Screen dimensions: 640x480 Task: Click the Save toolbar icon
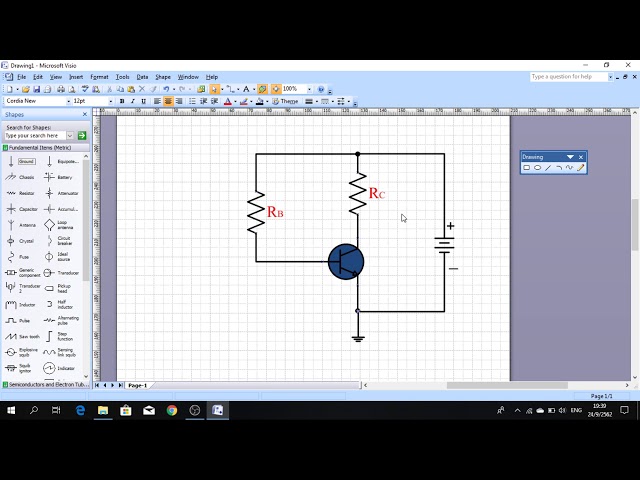[37, 89]
